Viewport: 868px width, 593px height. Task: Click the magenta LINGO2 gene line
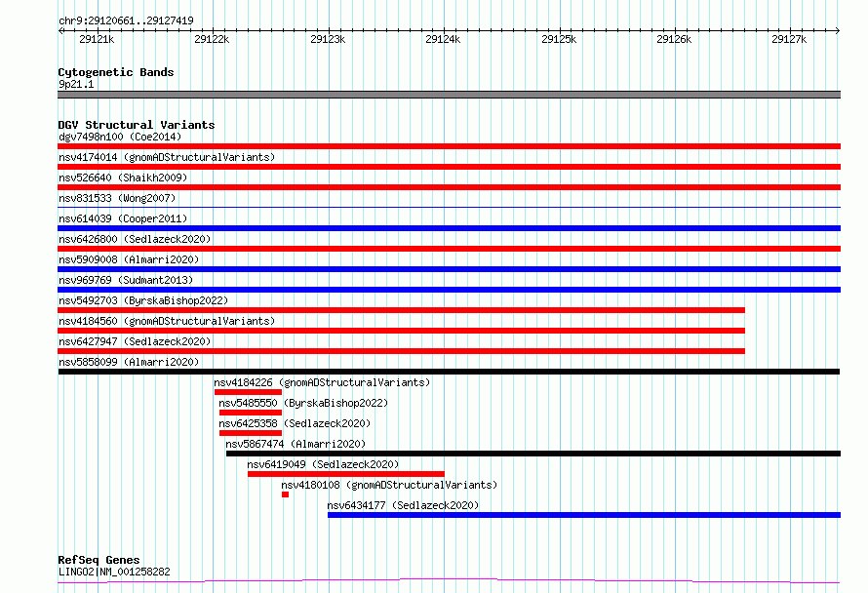click(449, 581)
